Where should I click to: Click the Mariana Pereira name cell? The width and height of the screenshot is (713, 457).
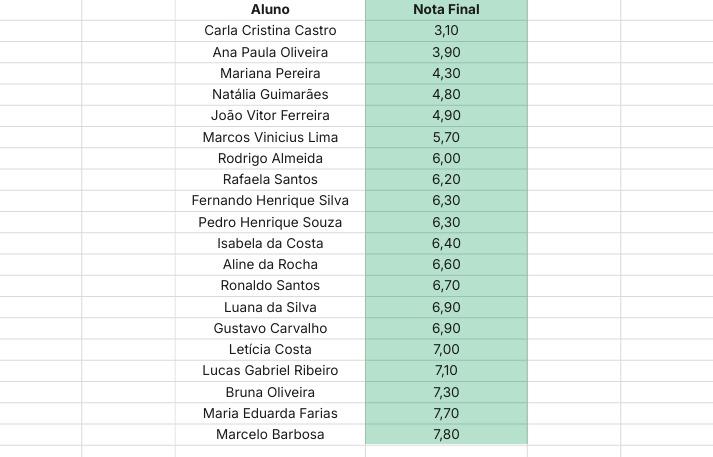tap(270, 73)
